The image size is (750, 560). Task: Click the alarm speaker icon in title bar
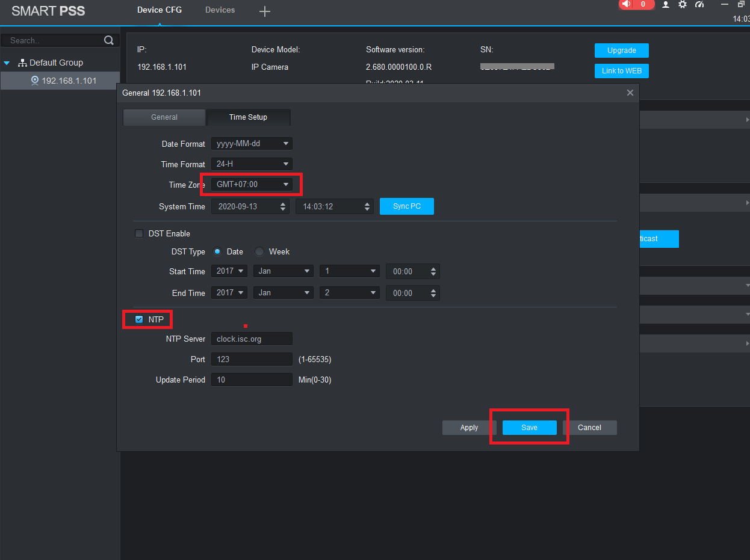[x=627, y=4]
